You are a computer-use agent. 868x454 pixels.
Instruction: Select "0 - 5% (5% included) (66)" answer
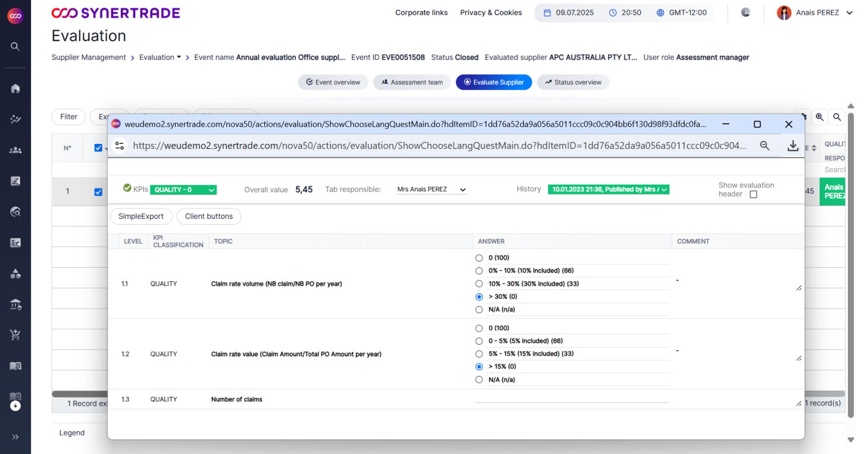click(479, 341)
